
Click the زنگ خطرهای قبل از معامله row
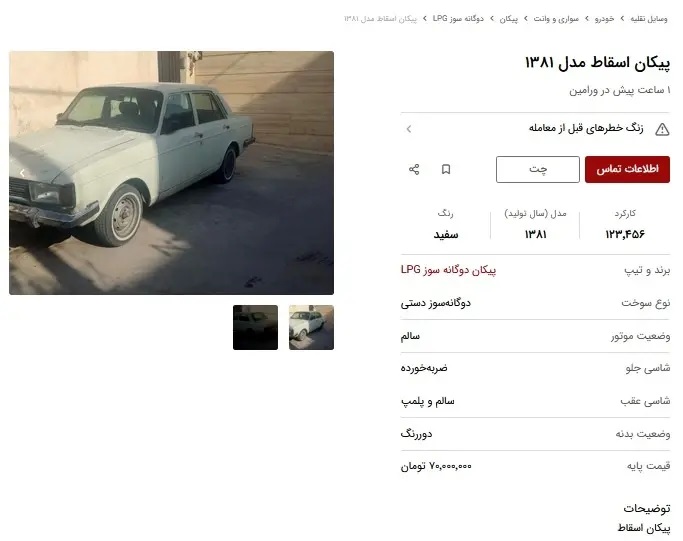coord(535,129)
